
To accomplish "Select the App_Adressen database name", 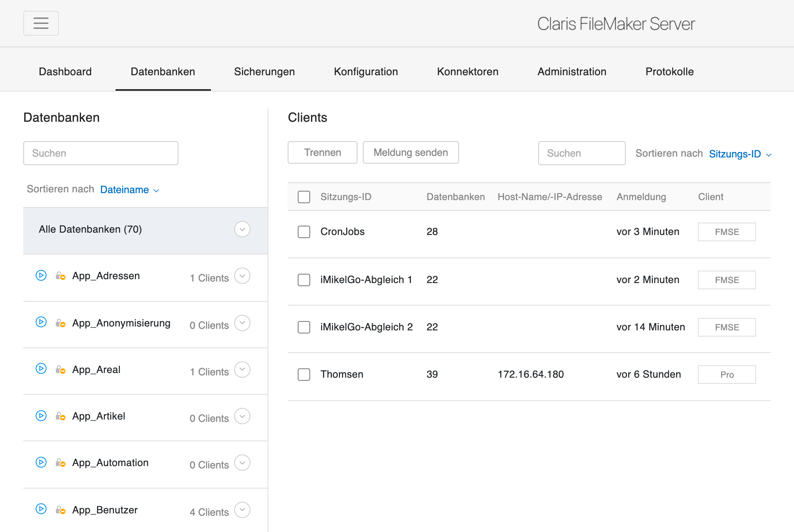I will coord(106,276).
